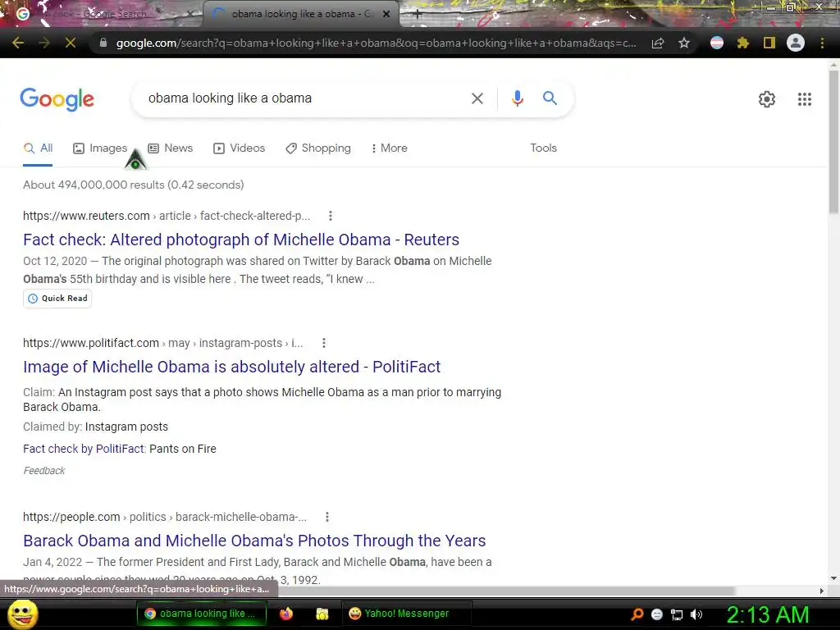Click the Quick Read button
The height and width of the screenshot is (630, 840).
(x=57, y=299)
